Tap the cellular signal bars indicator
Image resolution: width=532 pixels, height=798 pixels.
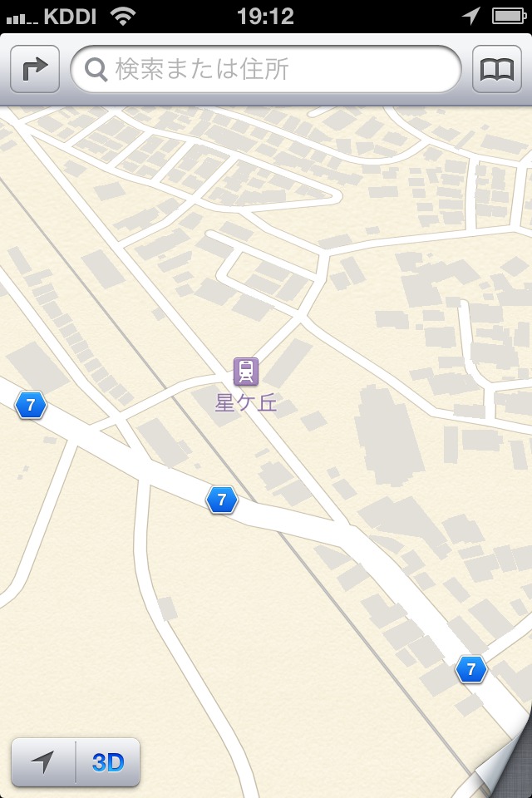(22, 19)
